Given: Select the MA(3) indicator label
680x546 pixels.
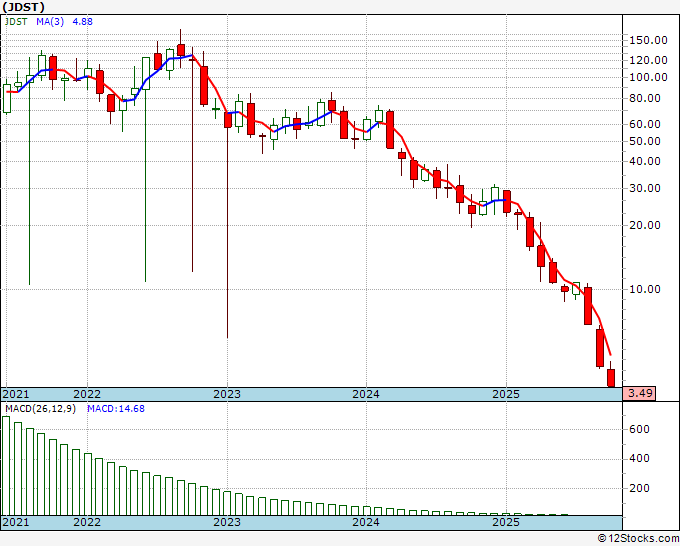Looking at the screenshot, I should click(x=50, y=21).
